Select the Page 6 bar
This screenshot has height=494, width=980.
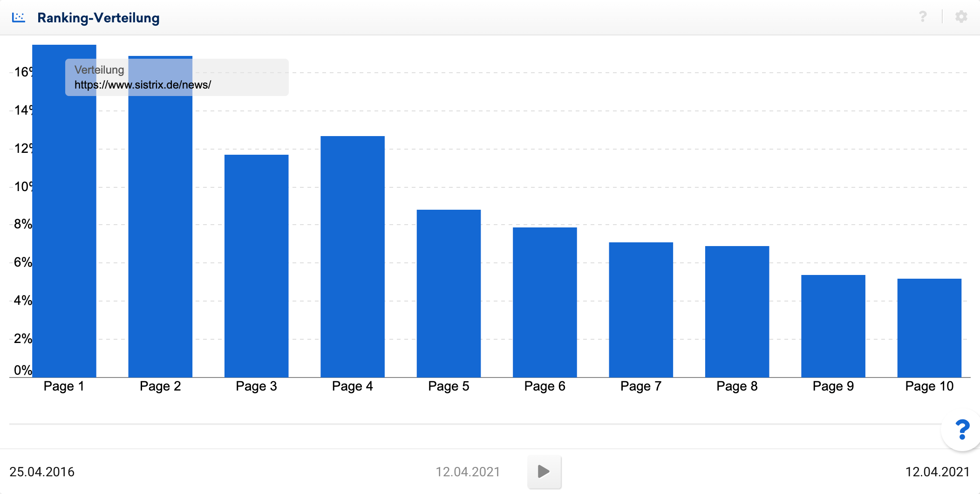pyautogui.click(x=545, y=302)
